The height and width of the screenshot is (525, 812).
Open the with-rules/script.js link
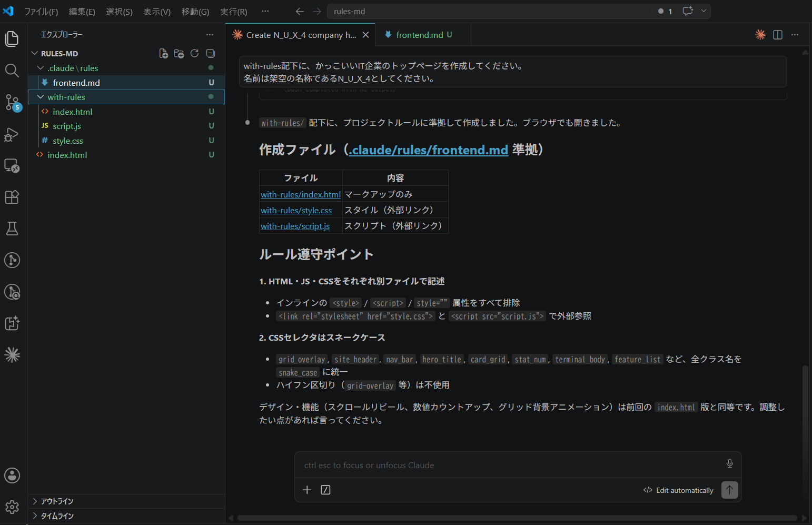(x=295, y=226)
